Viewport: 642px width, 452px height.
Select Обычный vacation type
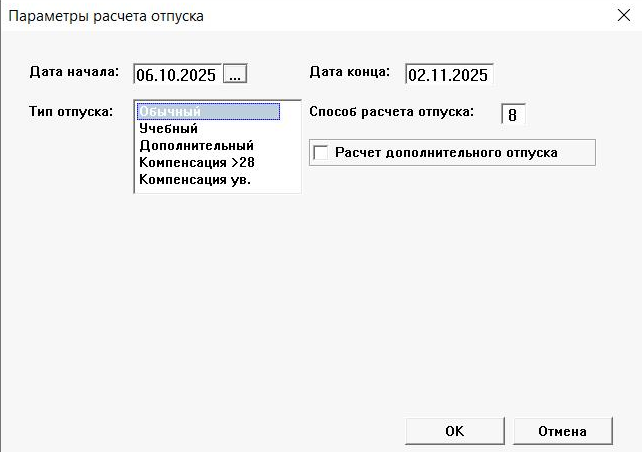pyautogui.click(x=171, y=111)
